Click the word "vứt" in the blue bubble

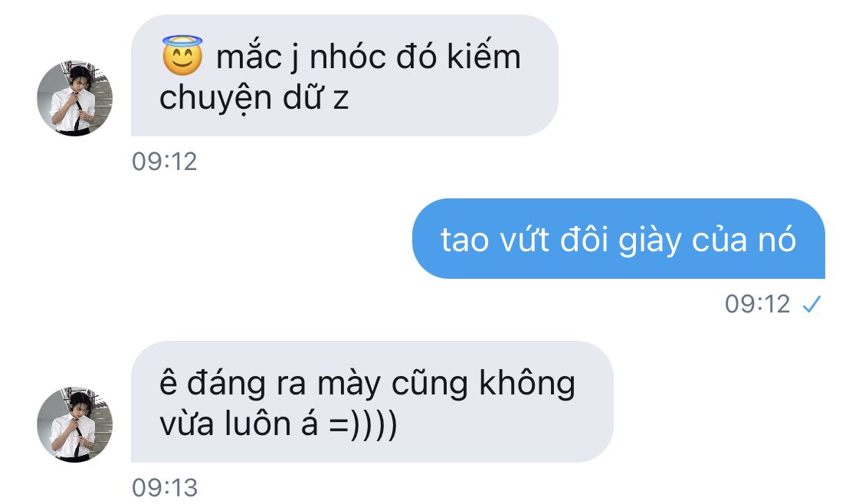click(524, 240)
